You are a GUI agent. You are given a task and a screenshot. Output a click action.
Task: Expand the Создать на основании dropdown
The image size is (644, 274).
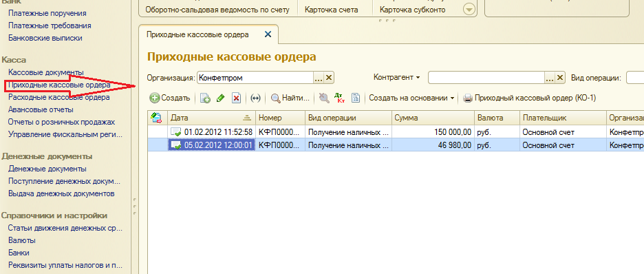(411, 98)
